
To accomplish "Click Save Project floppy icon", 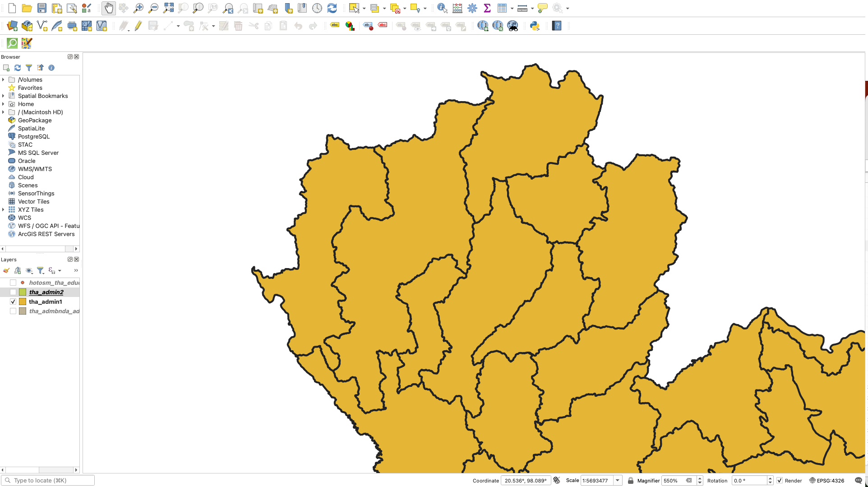I will pos(42,8).
